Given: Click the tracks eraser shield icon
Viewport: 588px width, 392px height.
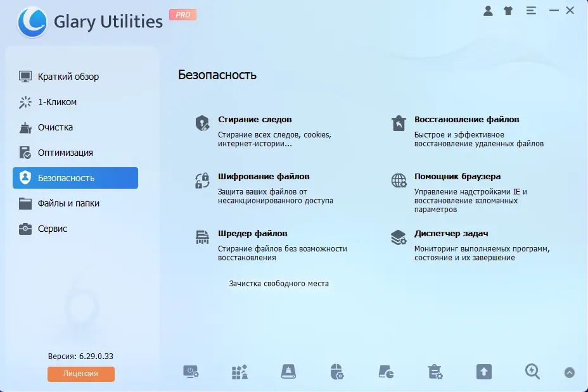Looking at the screenshot, I should [202, 123].
